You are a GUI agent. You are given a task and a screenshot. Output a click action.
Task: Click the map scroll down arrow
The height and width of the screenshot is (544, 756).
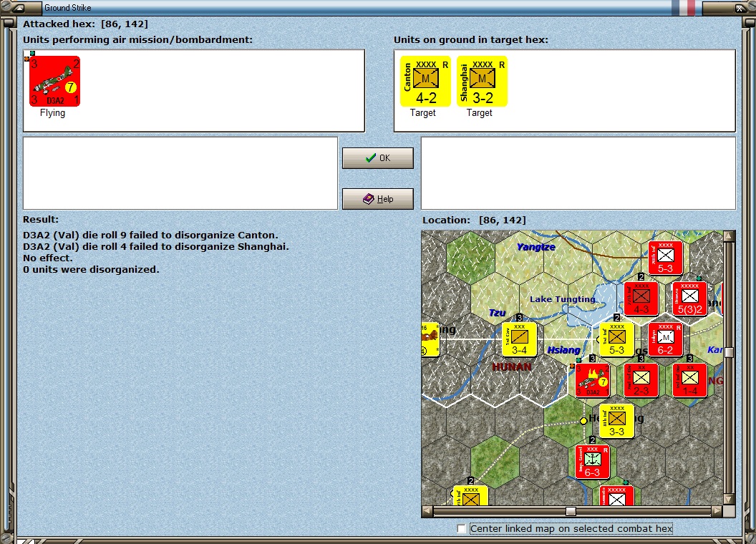(729, 499)
